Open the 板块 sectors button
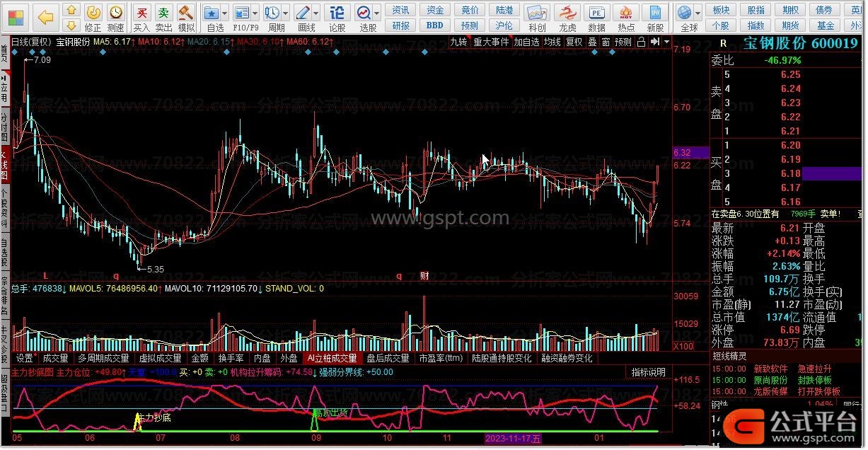The image size is (868, 450). coord(721,10)
